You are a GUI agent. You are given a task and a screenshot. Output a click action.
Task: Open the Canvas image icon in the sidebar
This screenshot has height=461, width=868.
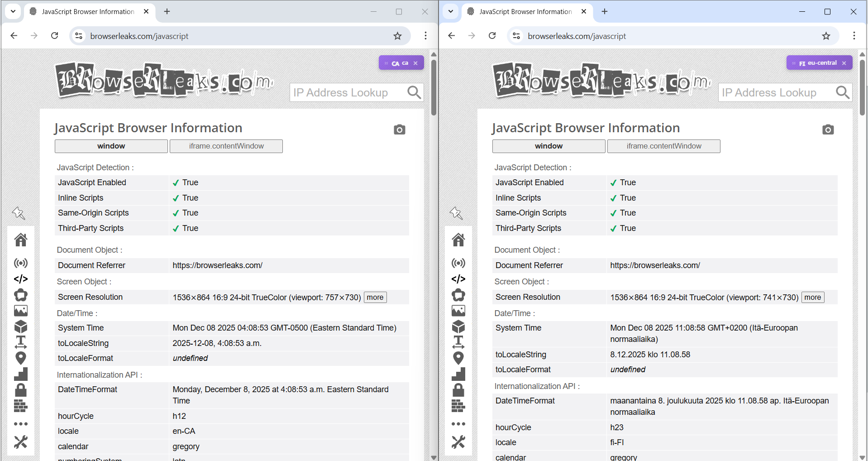point(21,311)
